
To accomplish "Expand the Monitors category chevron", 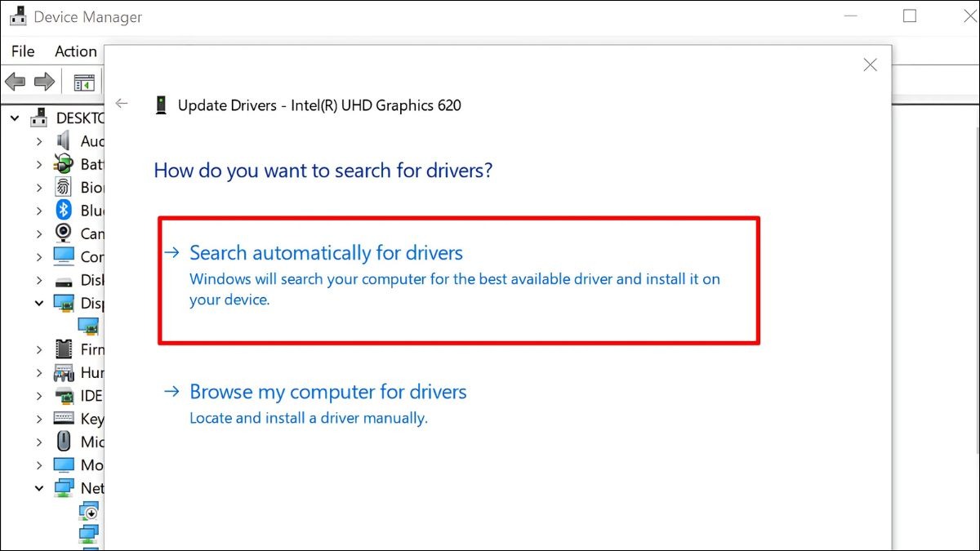I will click(x=39, y=464).
